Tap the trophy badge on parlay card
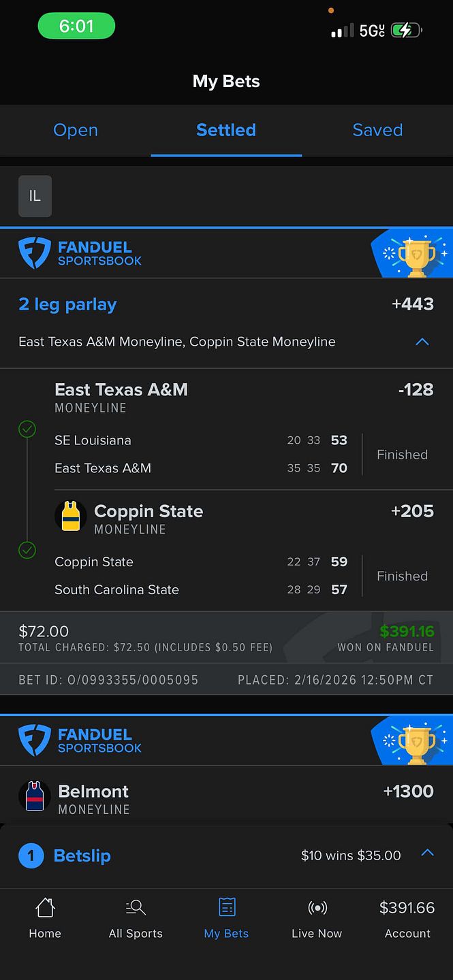Screen dimensions: 453x980 click(412, 253)
